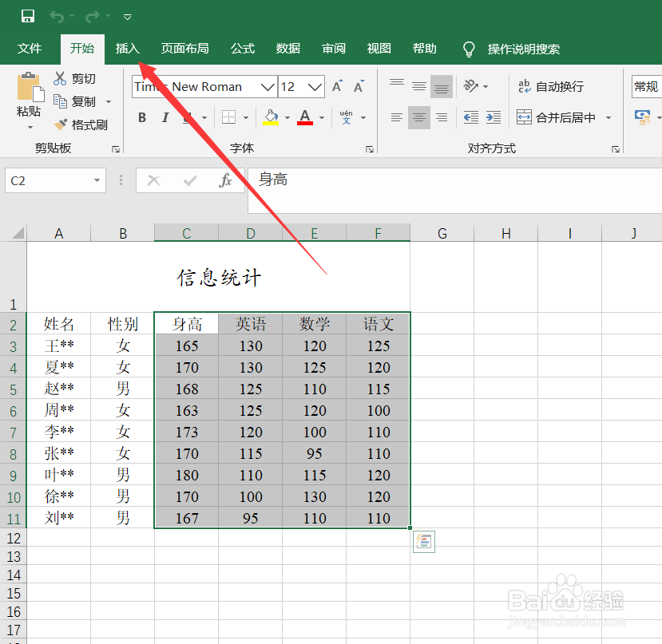This screenshot has width=662, height=644.
Task: Increase font size with large A
Action: [337, 86]
